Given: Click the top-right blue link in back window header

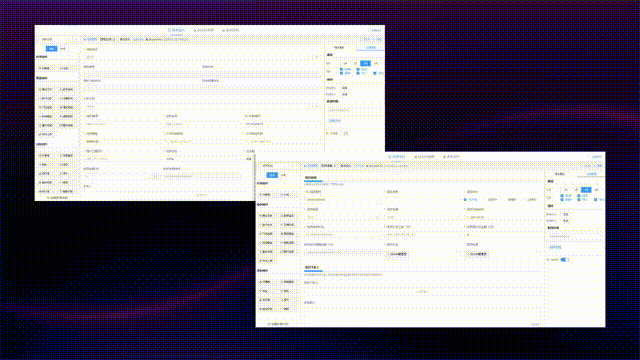Looking at the screenshot, I should [x=376, y=30].
